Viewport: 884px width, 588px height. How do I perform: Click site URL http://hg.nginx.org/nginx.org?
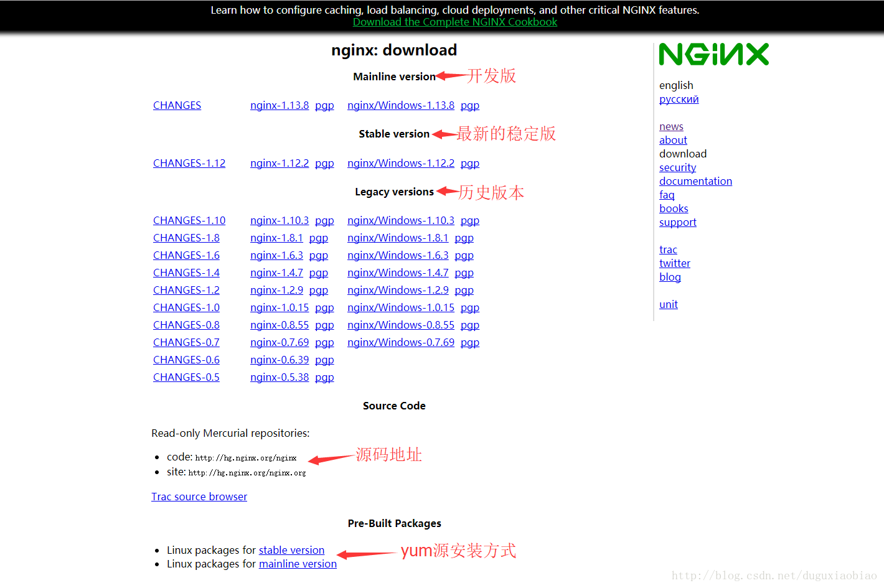pos(247,473)
